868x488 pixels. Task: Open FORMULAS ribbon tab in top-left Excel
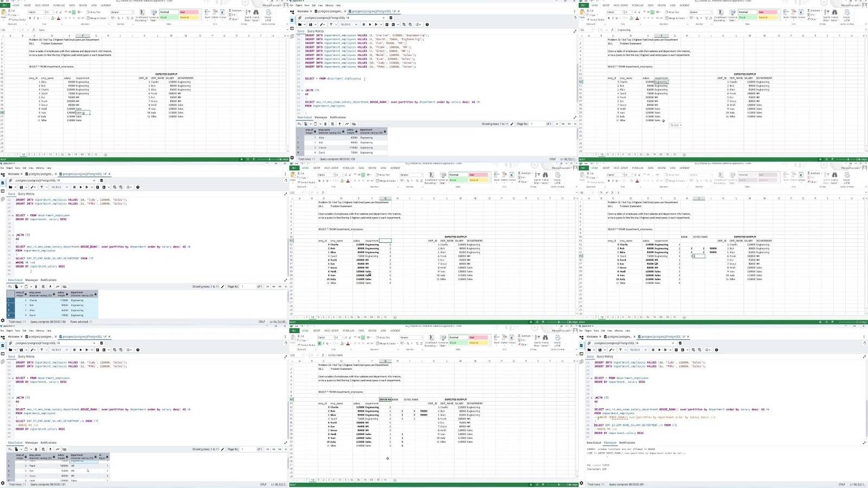[x=59, y=5]
